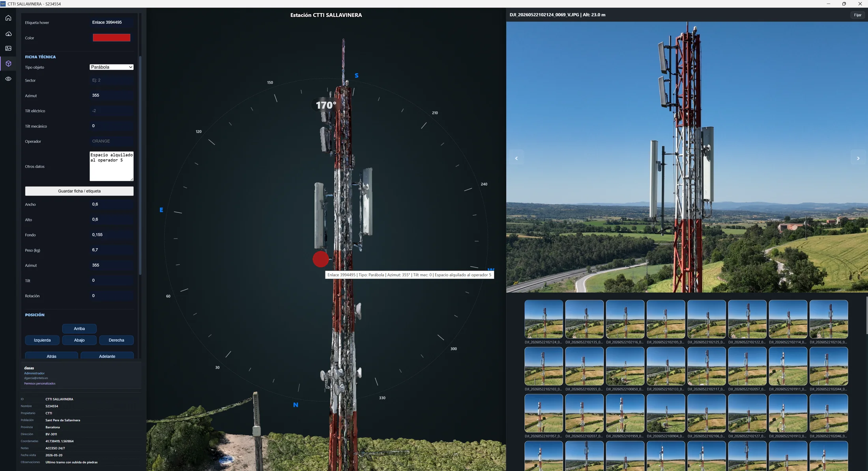
Task: Click the Ancho value field
Action: 112,204
